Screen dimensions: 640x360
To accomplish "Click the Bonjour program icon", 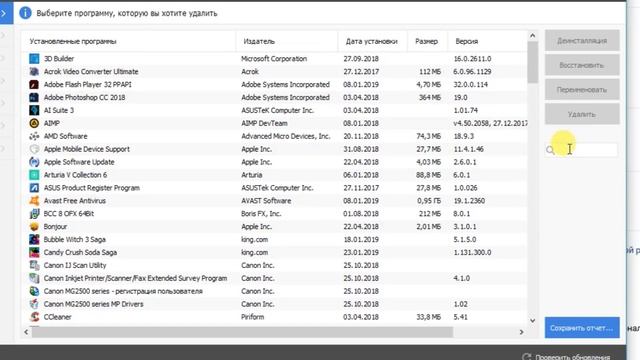I will (x=34, y=227).
